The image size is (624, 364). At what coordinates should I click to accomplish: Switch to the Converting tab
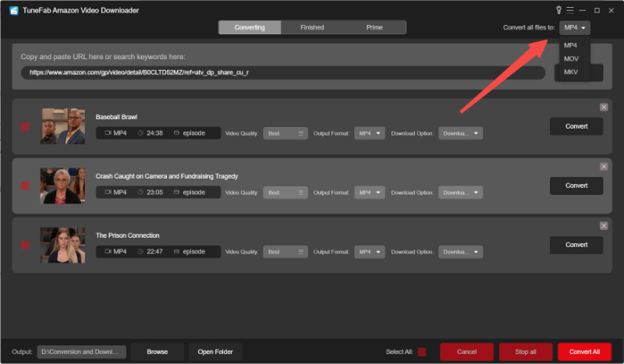point(250,27)
